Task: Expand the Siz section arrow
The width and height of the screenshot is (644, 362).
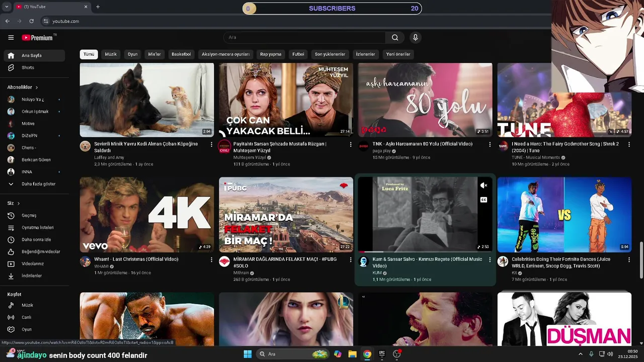Action: pos(19,203)
